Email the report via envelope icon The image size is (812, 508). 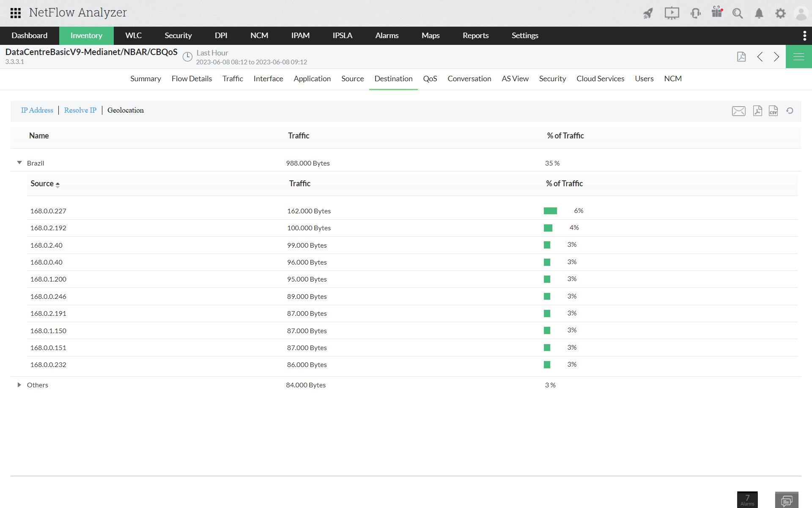click(x=738, y=111)
